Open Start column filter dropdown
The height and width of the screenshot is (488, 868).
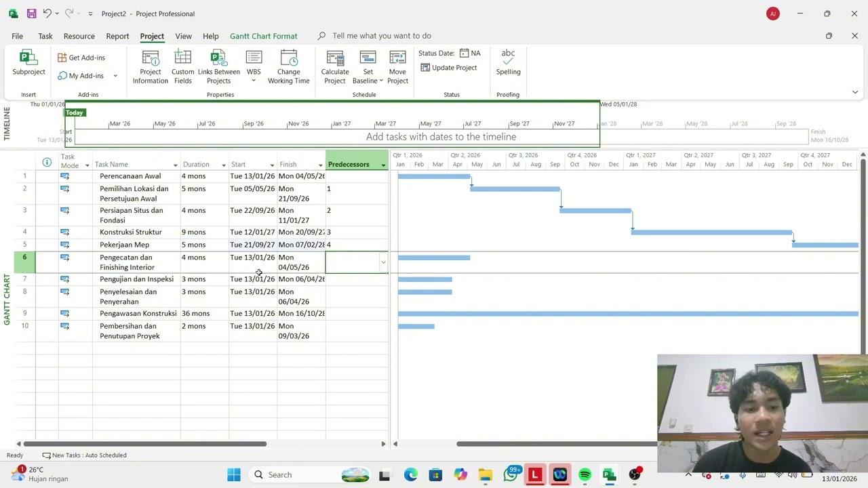tap(272, 165)
